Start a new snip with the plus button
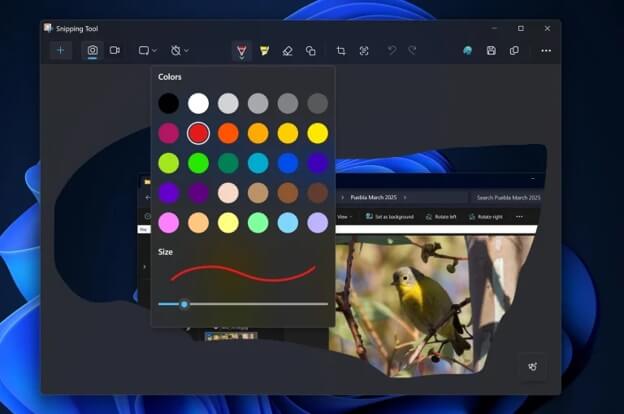The height and width of the screenshot is (414, 624). tap(60, 50)
